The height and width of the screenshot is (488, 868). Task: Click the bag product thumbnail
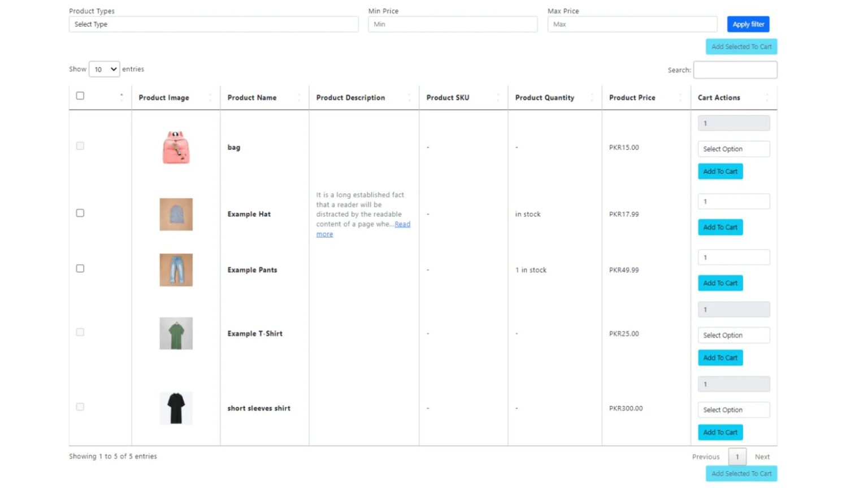point(176,147)
